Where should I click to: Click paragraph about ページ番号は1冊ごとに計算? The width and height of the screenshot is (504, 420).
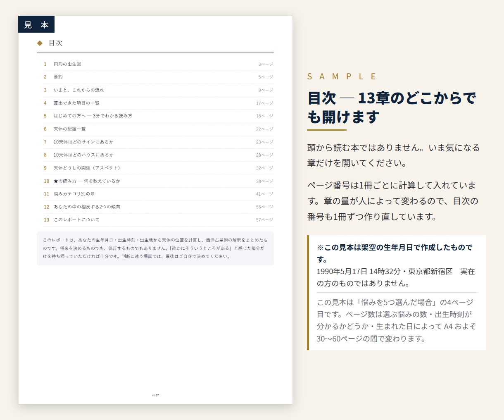[392, 201]
